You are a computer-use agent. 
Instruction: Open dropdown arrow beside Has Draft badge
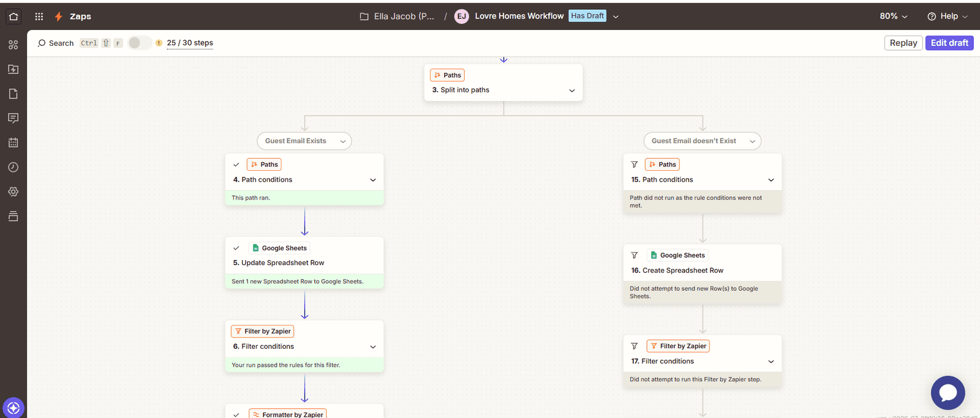616,17
